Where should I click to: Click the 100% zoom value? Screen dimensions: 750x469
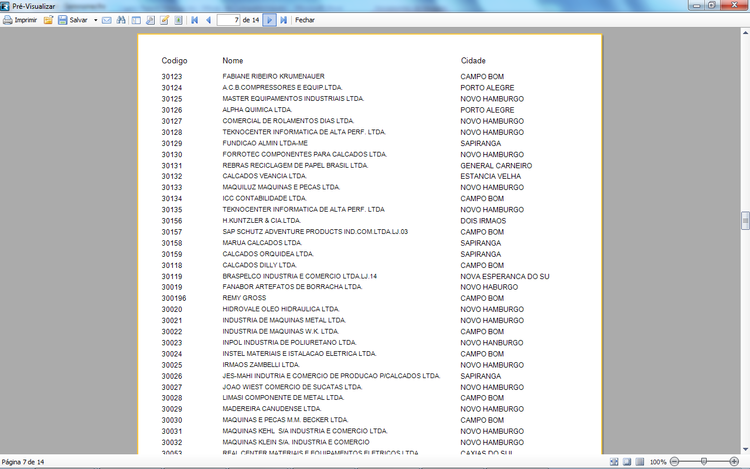pyautogui.click(x=658, y=462)
